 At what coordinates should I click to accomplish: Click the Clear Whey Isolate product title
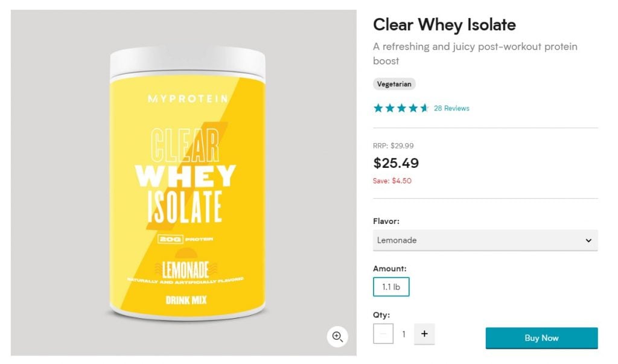point(444,25)
